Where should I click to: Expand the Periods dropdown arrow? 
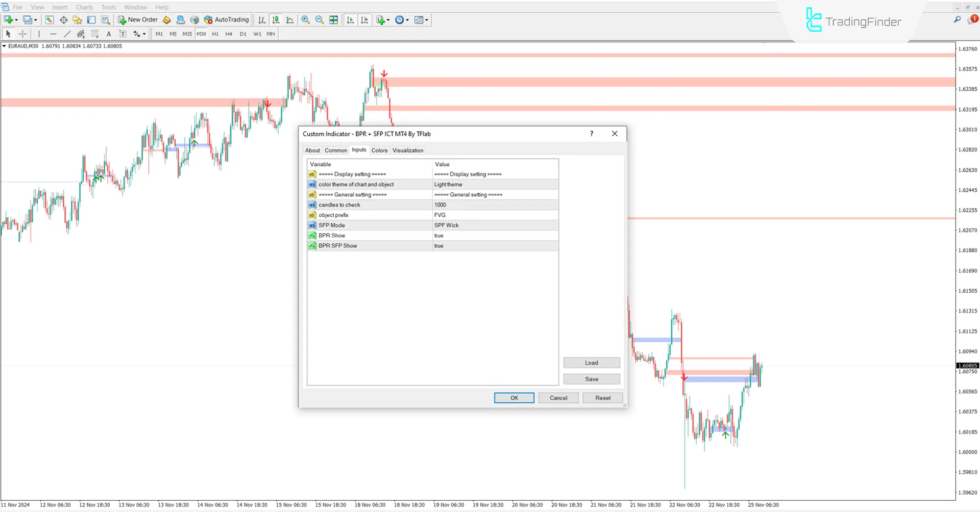pyautogui.click(x=408, y=20)
